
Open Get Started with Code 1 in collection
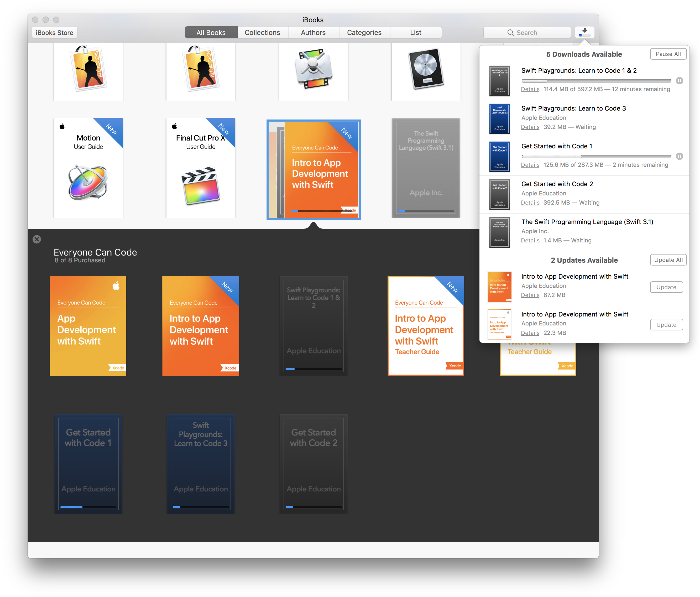tap(88, 464)
